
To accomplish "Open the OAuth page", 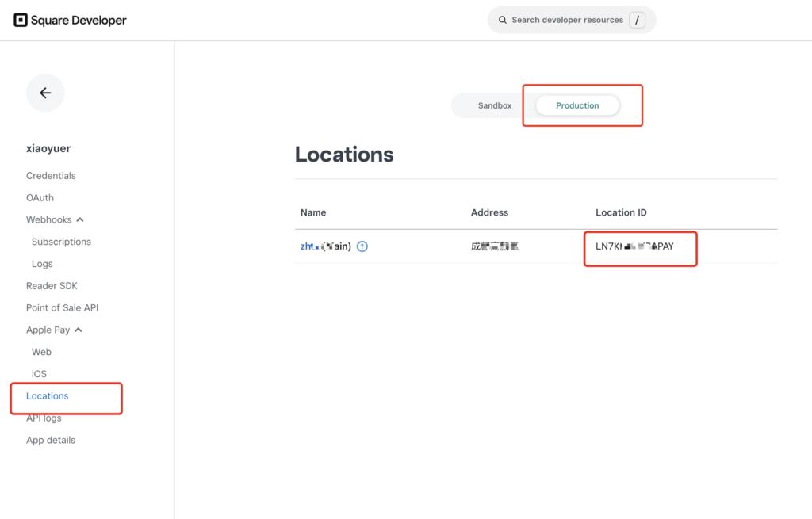I will click(40, 197).
